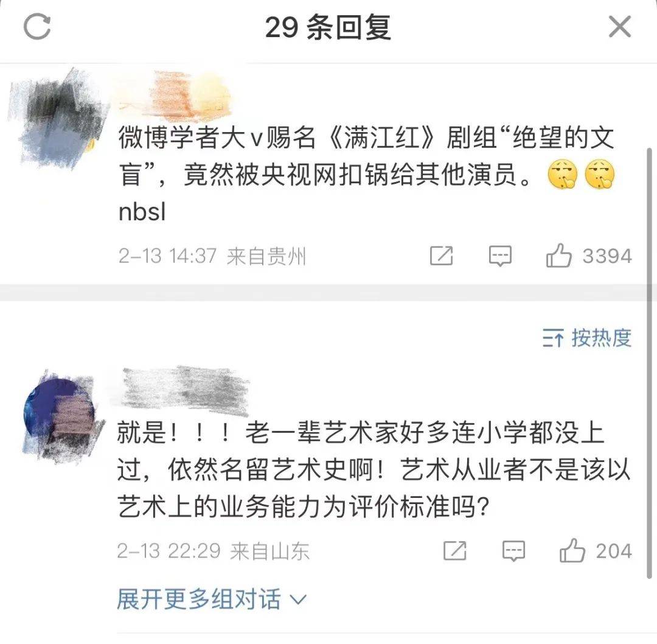Share the Guizhou comment with the repost icon
Image resolution: width=657 pixels, height=644 pixels.
(x=441, y=256)
